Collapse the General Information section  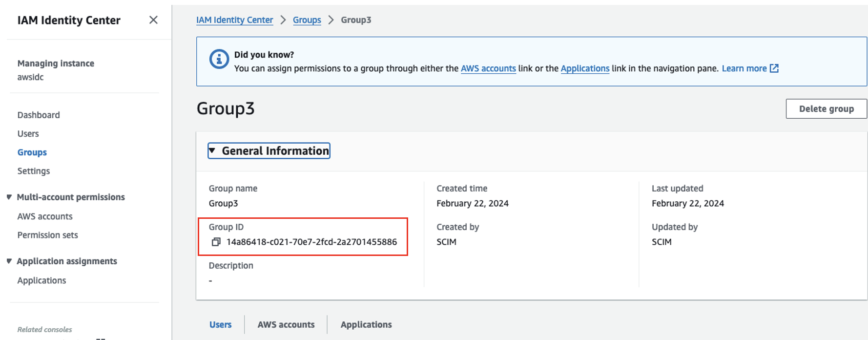(x=212, y=151)
